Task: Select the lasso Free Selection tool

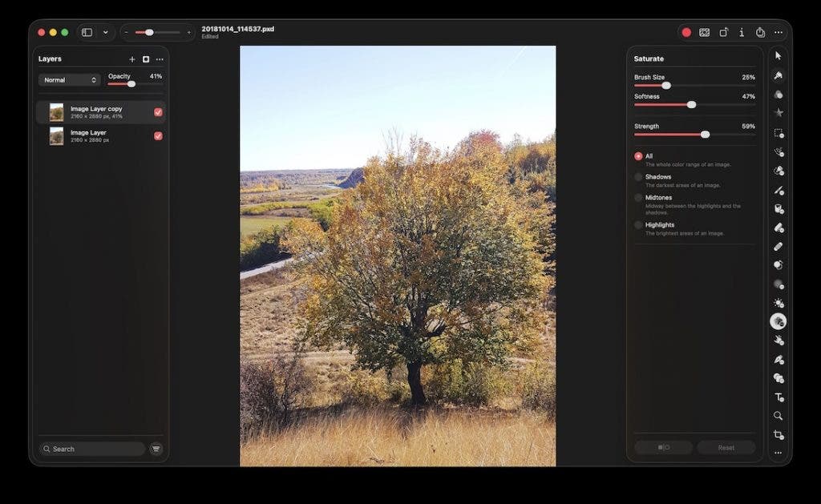Action: point(778,152)
